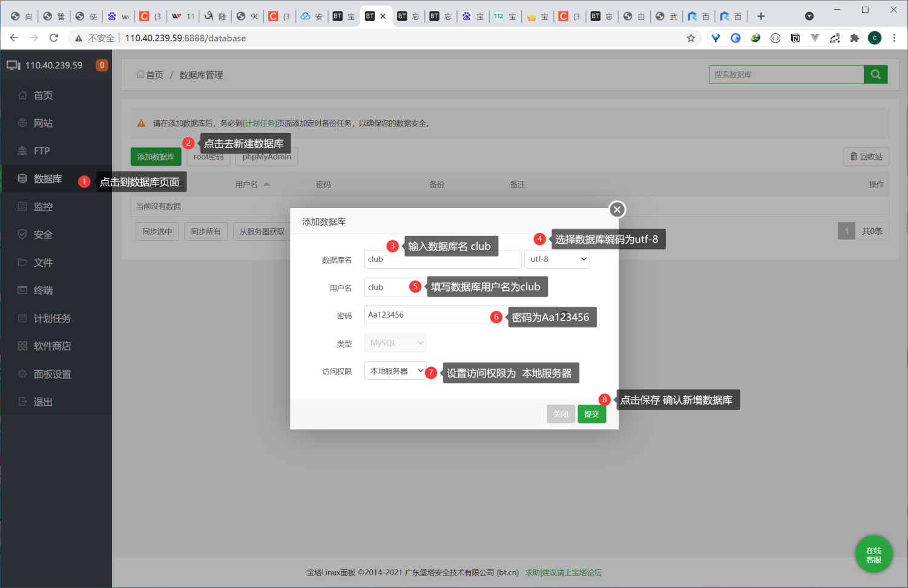This screenshot has height=588, width=908.
Task: Open the 首页 home item in sidebar
Action: (43, 96)
